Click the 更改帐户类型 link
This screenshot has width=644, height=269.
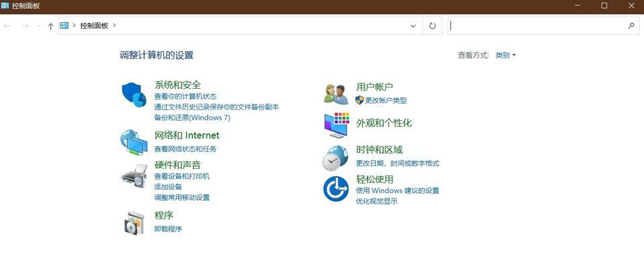386,100
